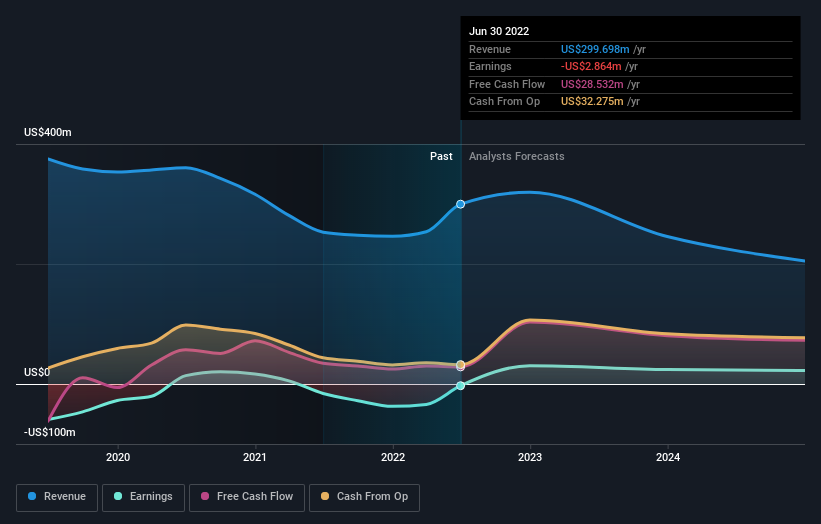Viewport: 821px width, 524px height.
Task: Click the Analysts Forecasts label
Action: coord(517,156)
